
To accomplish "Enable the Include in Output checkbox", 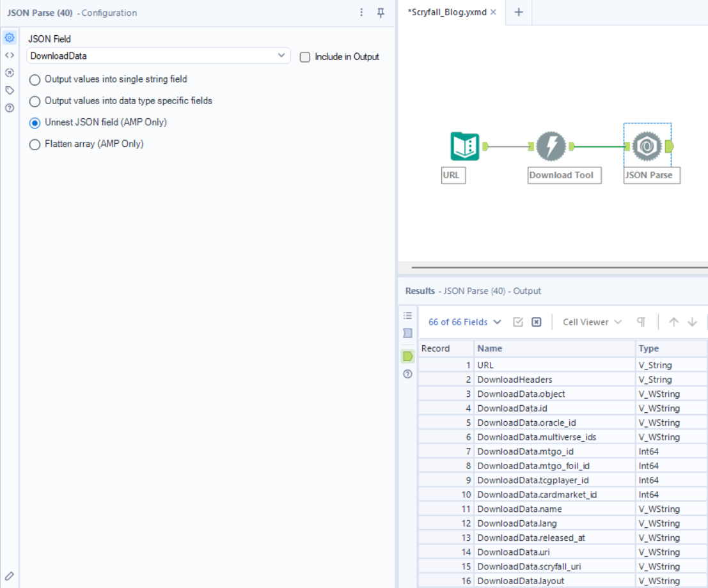I will click(x=305, y=57).
